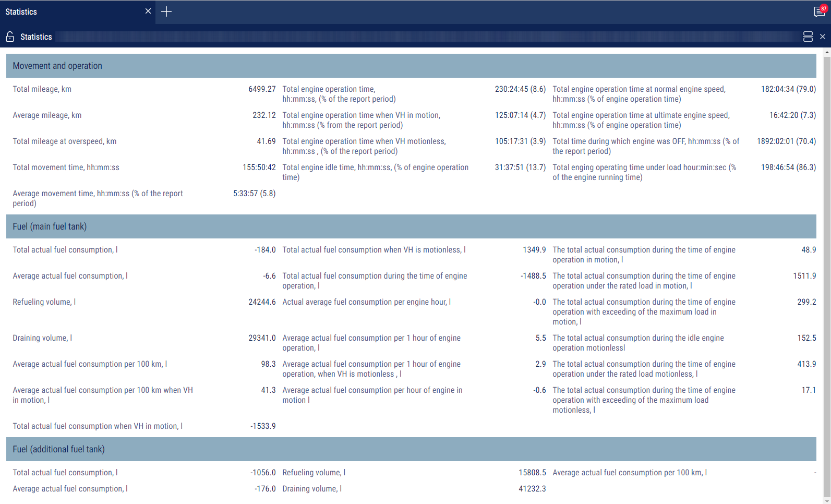831x504 pixels.
Task: Select motionless consumption value 1349.9
Action: point(534,250)
